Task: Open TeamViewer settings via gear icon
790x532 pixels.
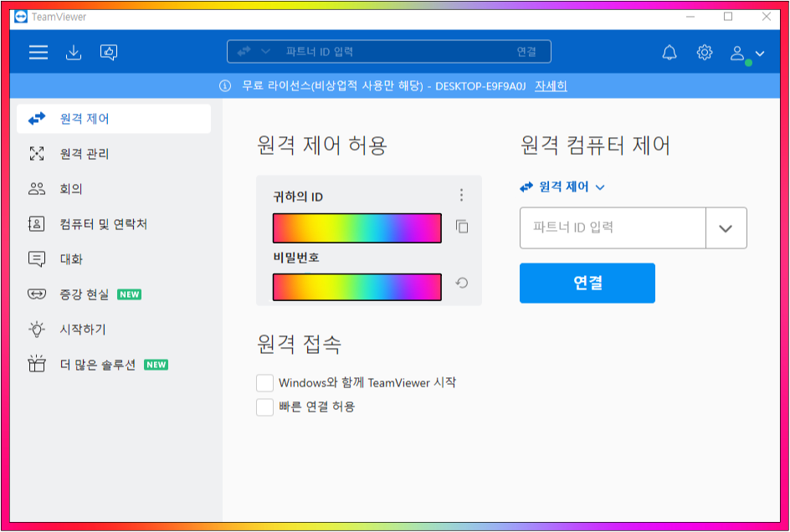Action: (x=704, y=52)
